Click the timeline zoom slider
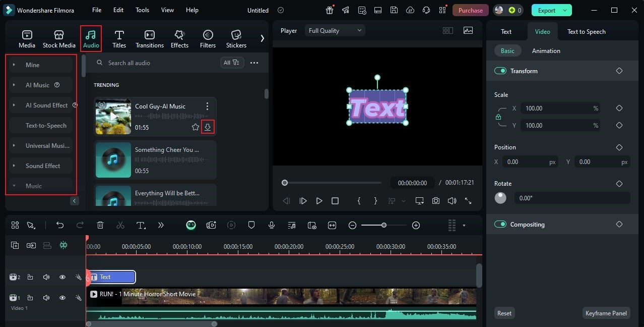The image size is (644, 327). 383,225
